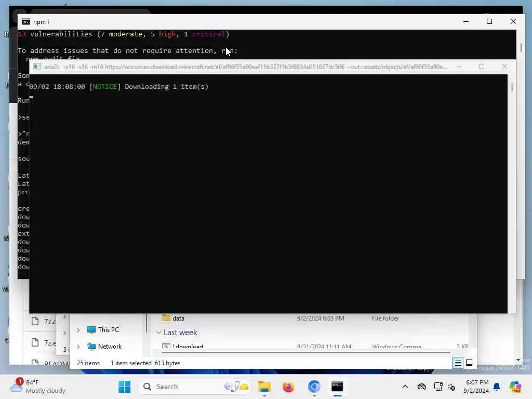
Task: Click the '9/2/2024 6:03 PM' date cell
Action: pyautogui.click(x=320, y=318)
